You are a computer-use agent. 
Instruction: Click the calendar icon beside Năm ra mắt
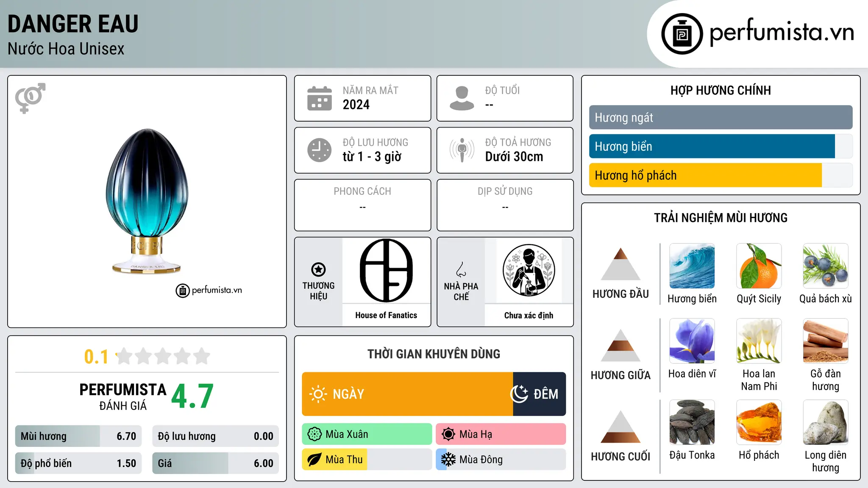[x=320, y=98]
